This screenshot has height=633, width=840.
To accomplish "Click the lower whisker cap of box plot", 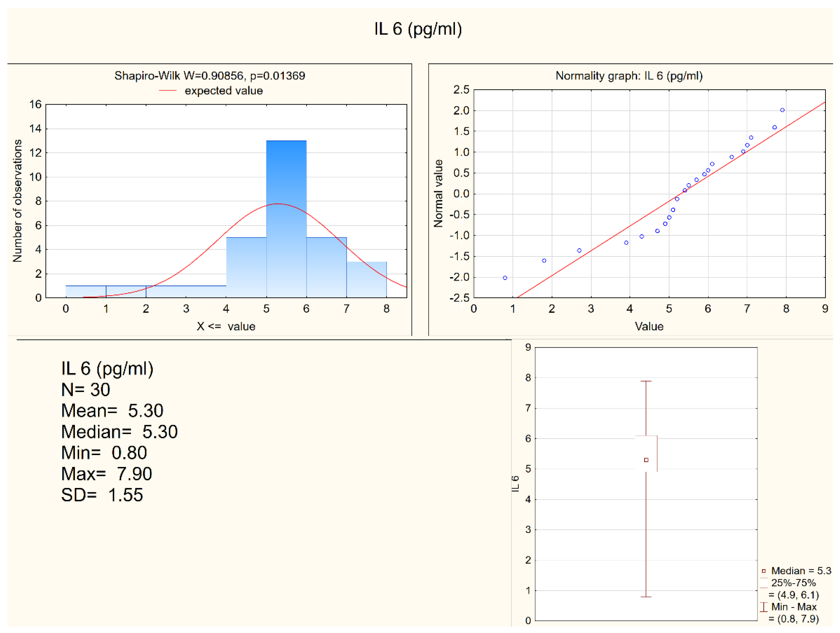I will point(646,597).
